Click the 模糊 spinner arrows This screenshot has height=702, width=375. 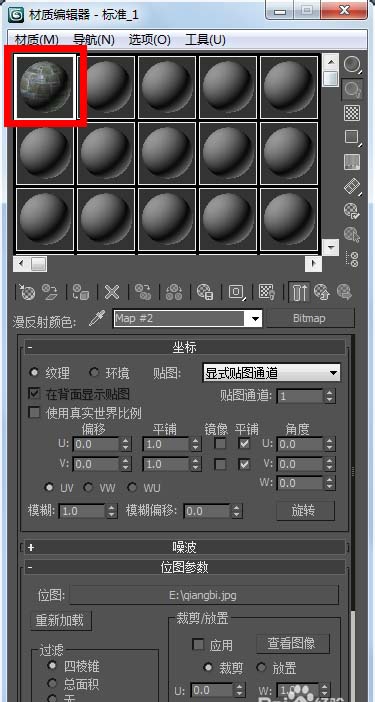click(x=111, y=511)
